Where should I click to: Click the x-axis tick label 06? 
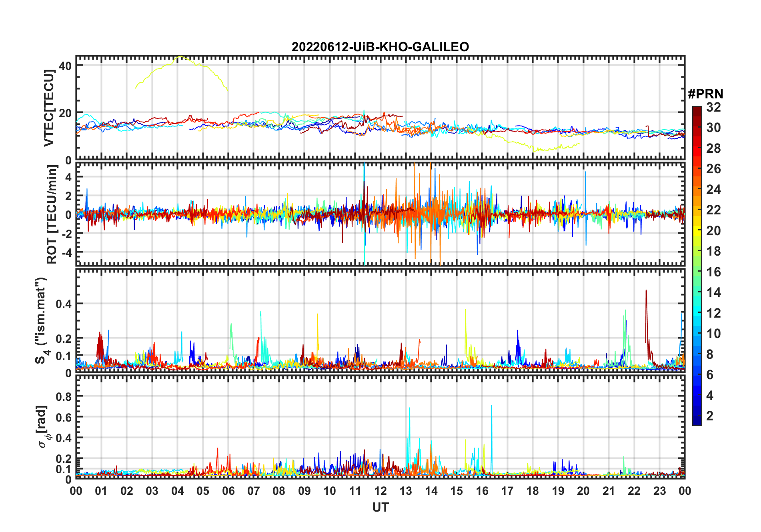pyautogui.click(x=228, y=491)
